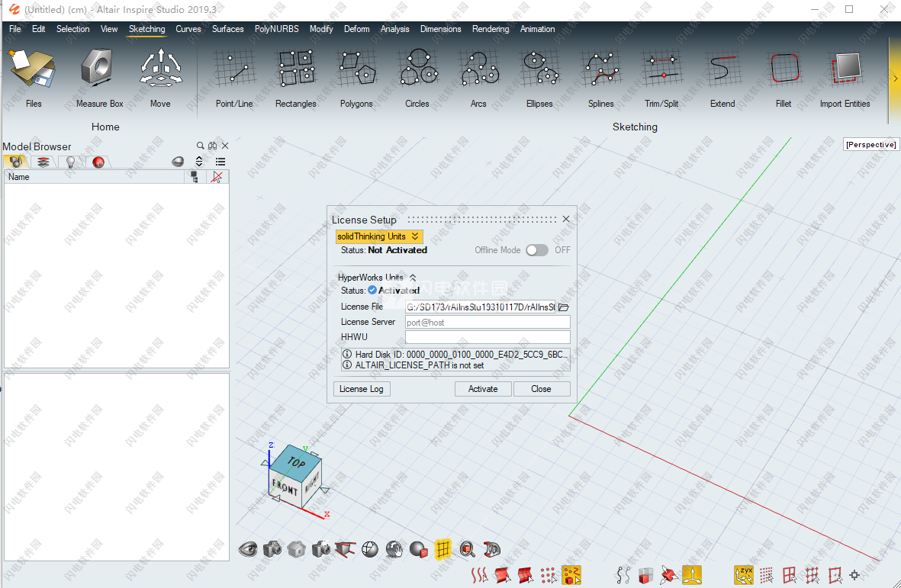Click the HHWU input field
Screen dimensions: 901x588
(488, 337)
